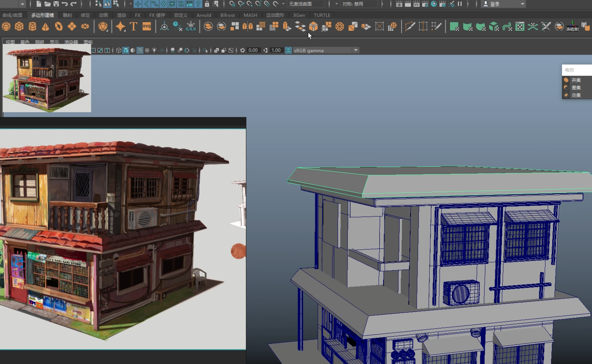The image size is (592, 364).
Task: Create a polygon cylinder from the shelf
Action: [32, 27]
